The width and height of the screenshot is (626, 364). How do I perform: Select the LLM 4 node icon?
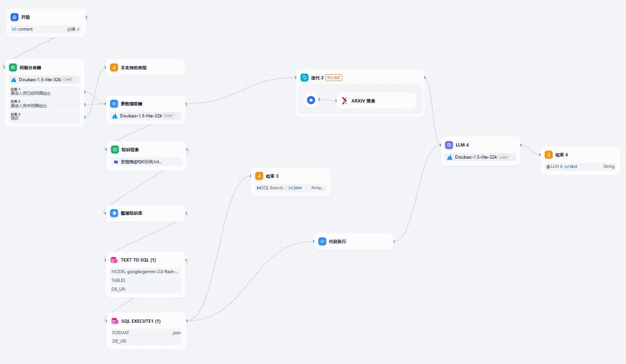click(449, 145)
